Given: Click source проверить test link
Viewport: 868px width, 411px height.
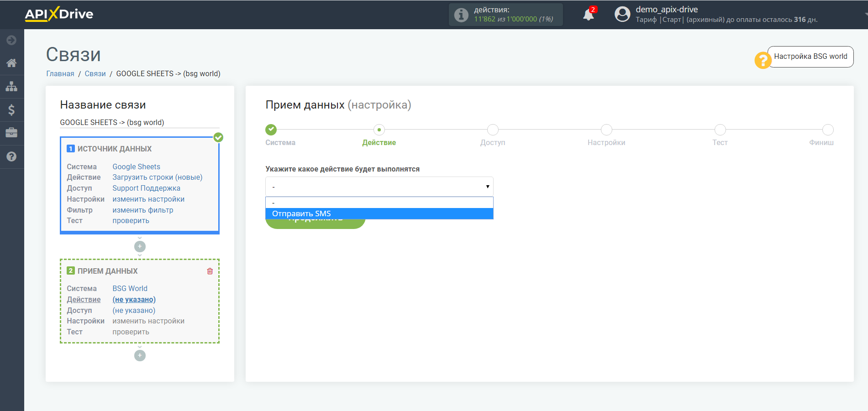Looking at the screenshot, I should click(131, 220).
